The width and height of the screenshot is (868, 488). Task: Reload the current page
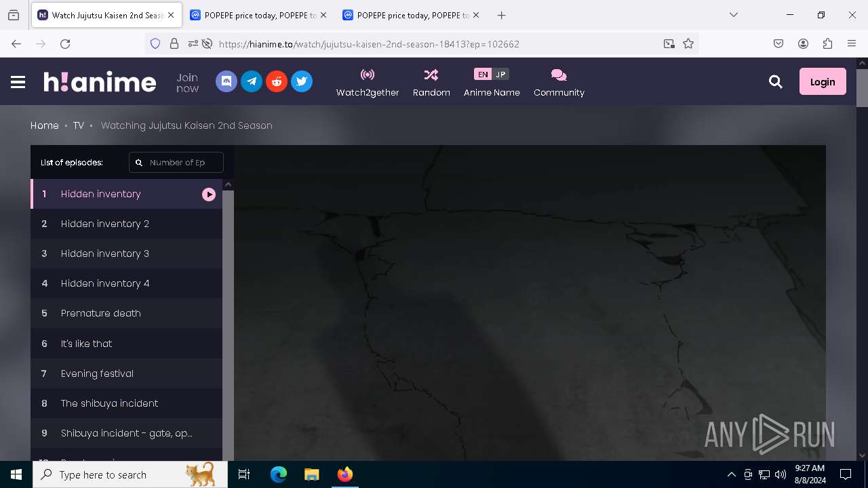pos(65,43)
